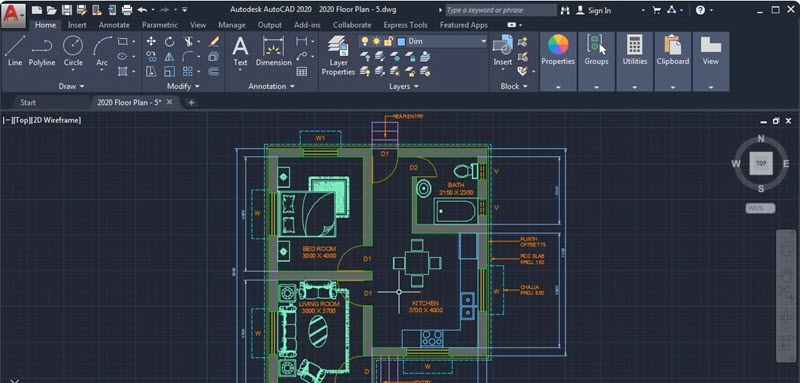Open Layer Properties manager
Image resolution: width=800 pixels, height=383 pixels.
coord(338,56)
